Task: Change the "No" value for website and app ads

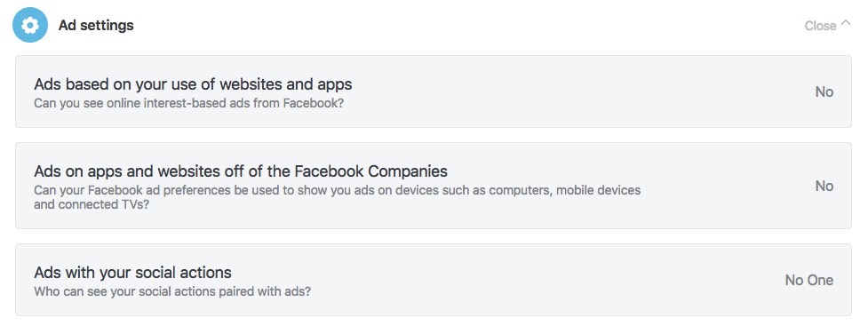Action: 824,92
